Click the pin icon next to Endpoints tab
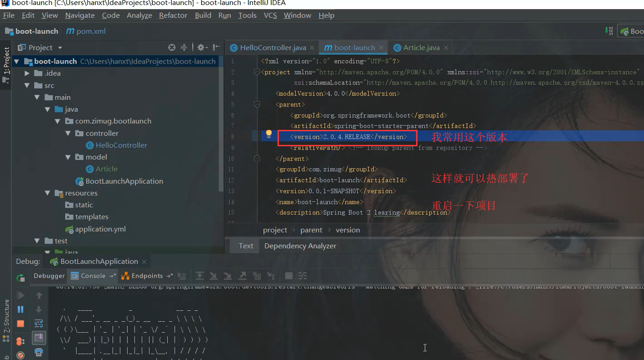 pos(169,276)
